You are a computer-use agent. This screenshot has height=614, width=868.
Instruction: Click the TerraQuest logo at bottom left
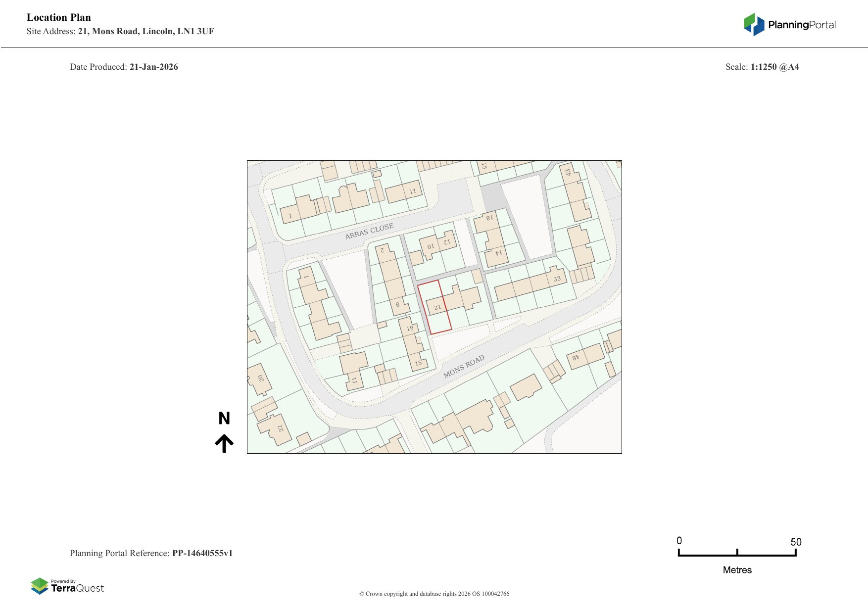pos(67,586)
